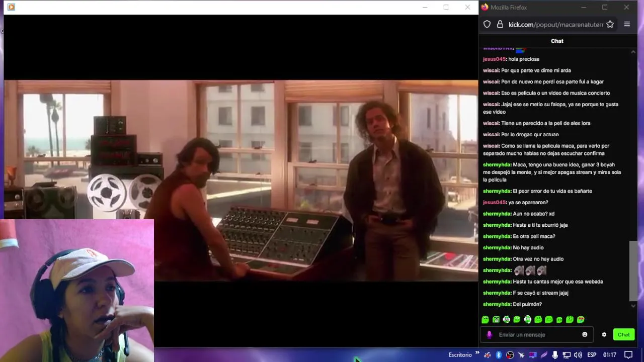Click the purple monitor tray icon
The image size is (644, 362).
pyautogui.click(x=533, y=355)
